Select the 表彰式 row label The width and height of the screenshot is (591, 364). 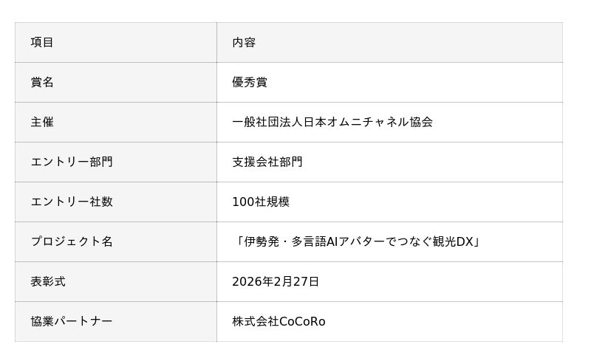coord(48,282)
